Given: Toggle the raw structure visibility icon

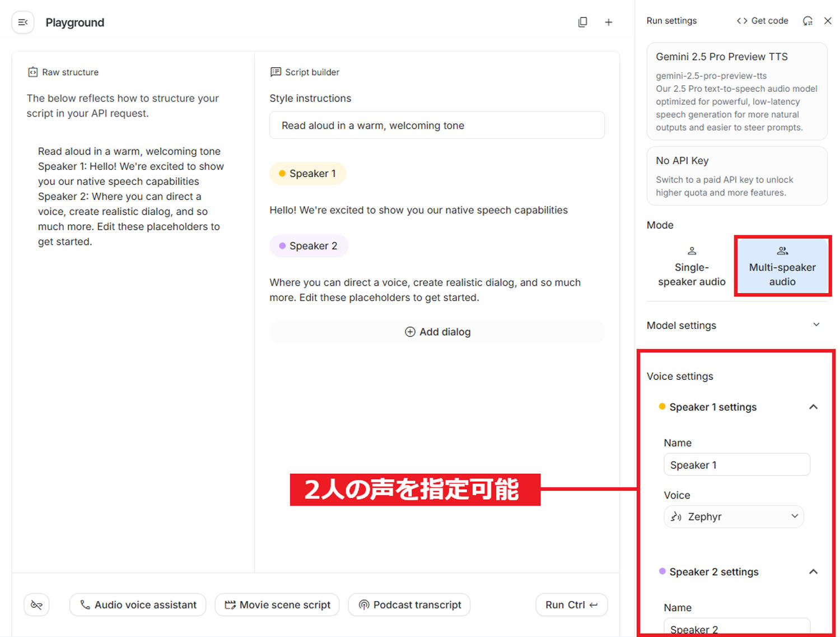Looking at the screenshot, I should [x=36, y=605].
